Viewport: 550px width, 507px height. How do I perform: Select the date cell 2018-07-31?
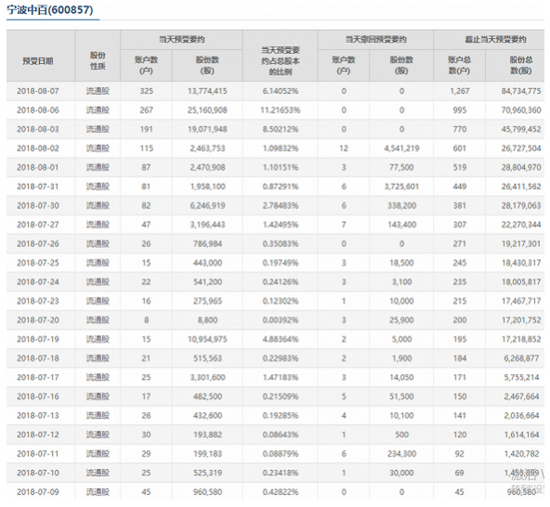[38, 186]
